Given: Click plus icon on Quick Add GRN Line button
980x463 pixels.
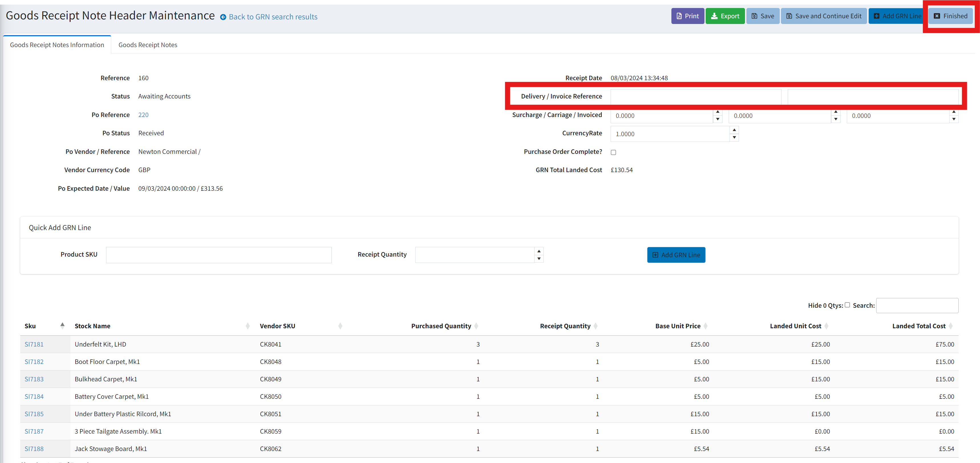Looking at the screenshot, I should [655, 255].
